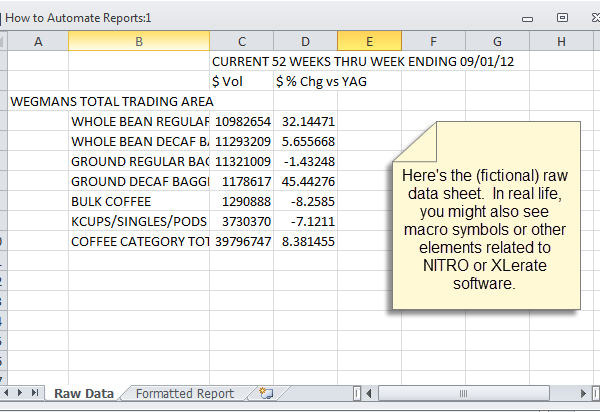The width and height of the screenshot is (600, 412).
Task: Click the horizontal scrollbar thumb
Action: (464, 393)
